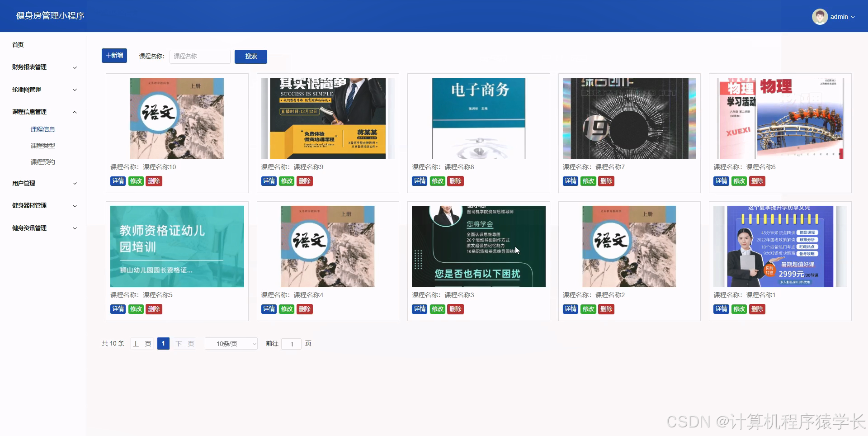This screenshot has height=436, width=868.
Task: Click the +新增 button to add a course
Action: point(114,55)
